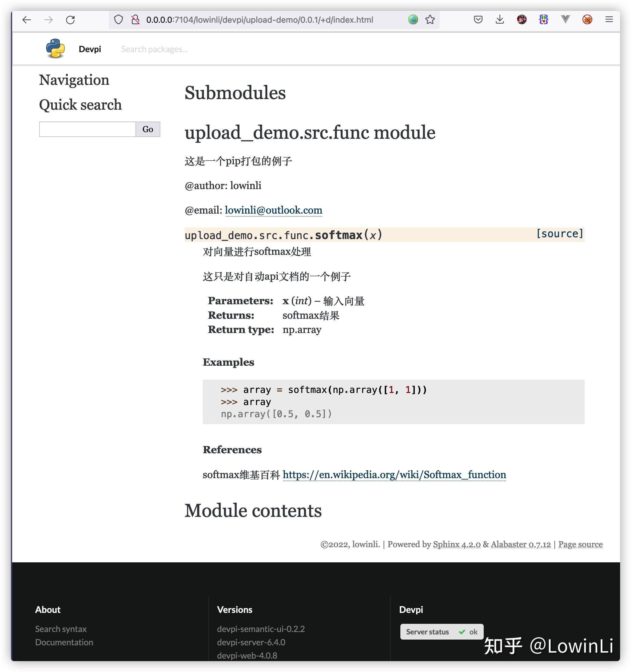Open the Vue DevTools extension icon

tap(564, 20)
